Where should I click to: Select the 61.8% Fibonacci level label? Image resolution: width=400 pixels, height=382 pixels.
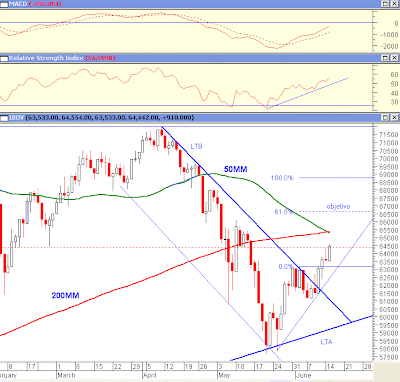(x=284, y=212)
